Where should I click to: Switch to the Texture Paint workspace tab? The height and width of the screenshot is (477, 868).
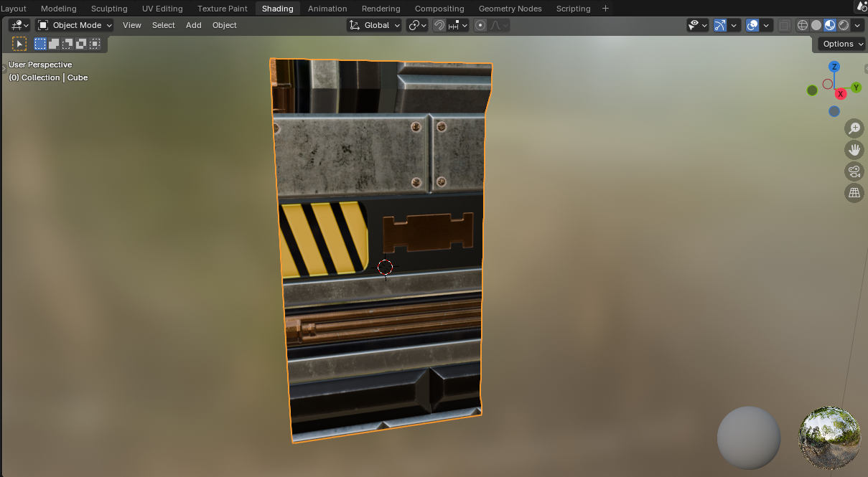pyautogui.click(x=223, y=9)
